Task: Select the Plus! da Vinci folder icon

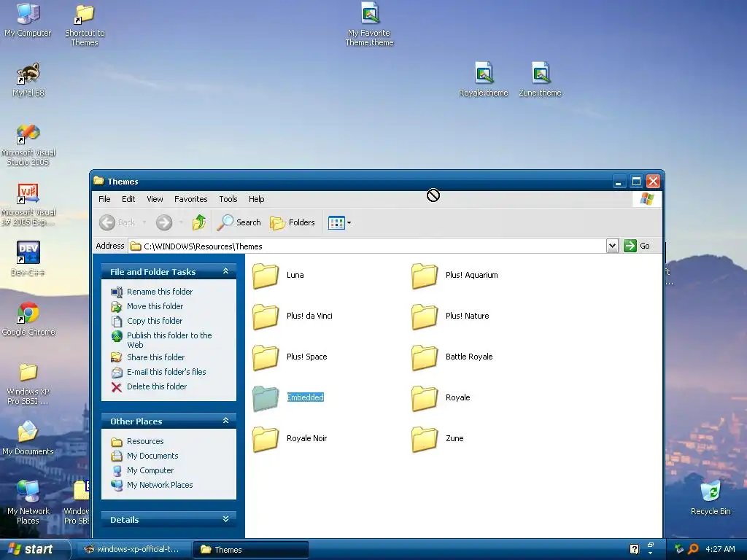Action: [x=266, y=316]
